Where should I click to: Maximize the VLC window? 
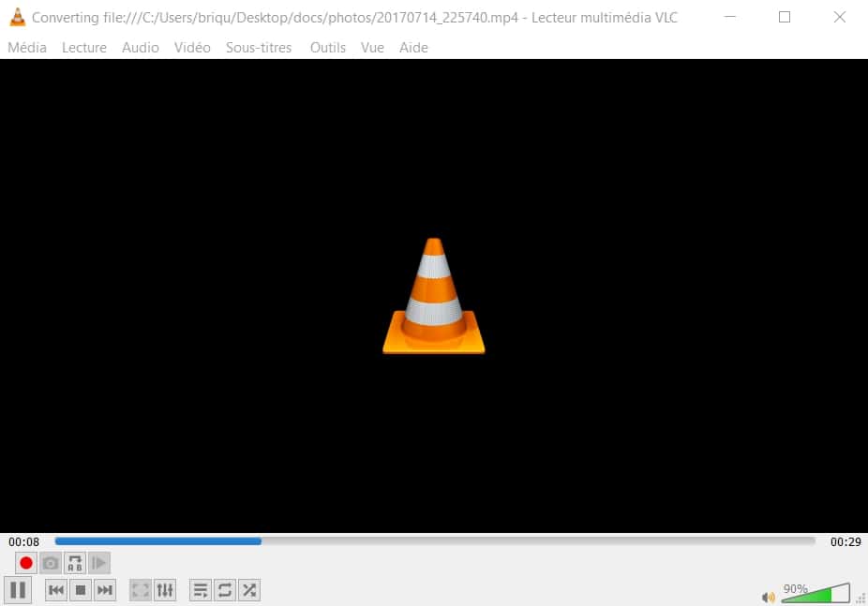tap(785, 17)
